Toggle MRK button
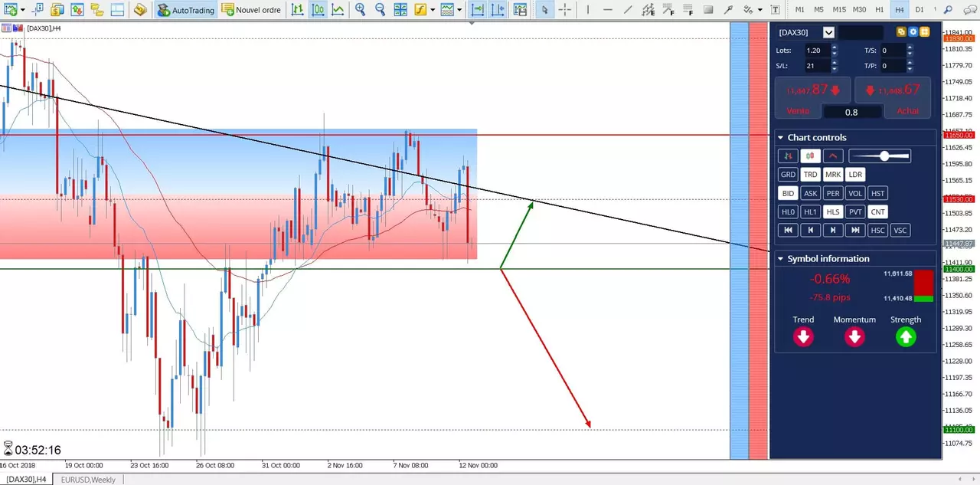980x485 pixels. point(833,175)
